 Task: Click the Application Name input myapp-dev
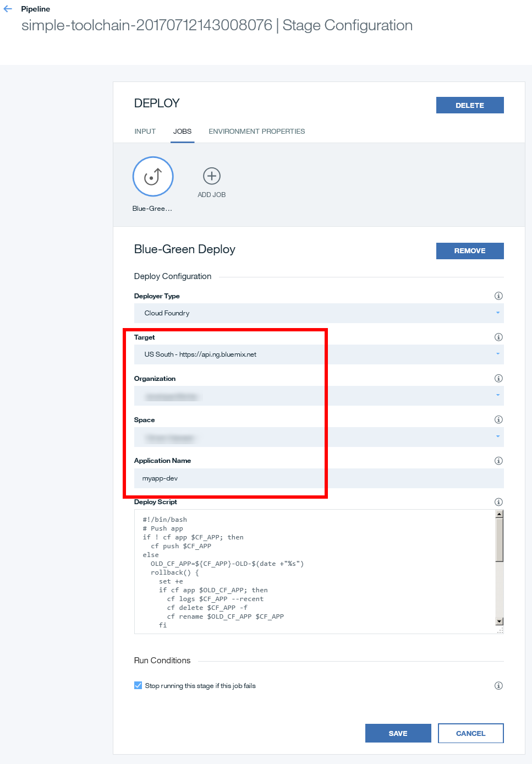pos(319,478)
